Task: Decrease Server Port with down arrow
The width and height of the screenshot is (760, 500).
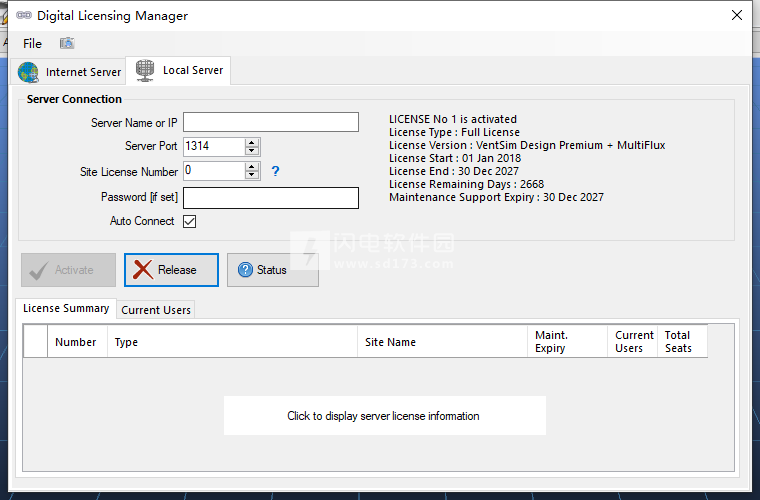Action: point(252,151)
